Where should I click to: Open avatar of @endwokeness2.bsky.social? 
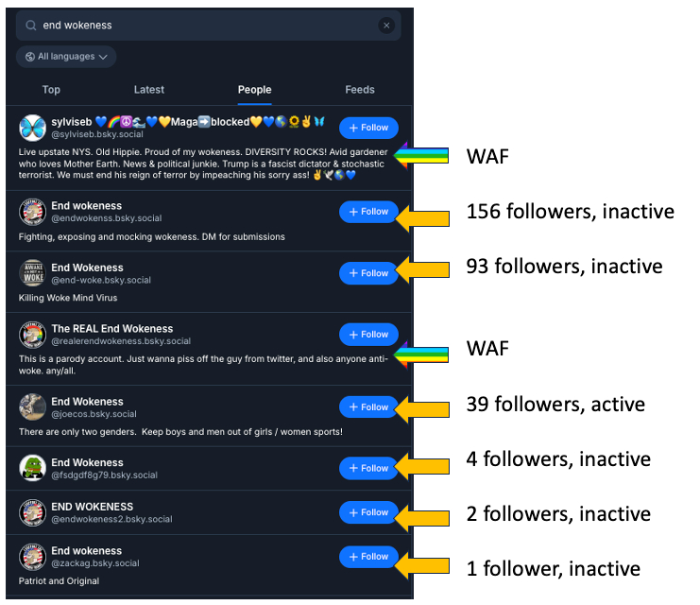(x=33, y=512)
